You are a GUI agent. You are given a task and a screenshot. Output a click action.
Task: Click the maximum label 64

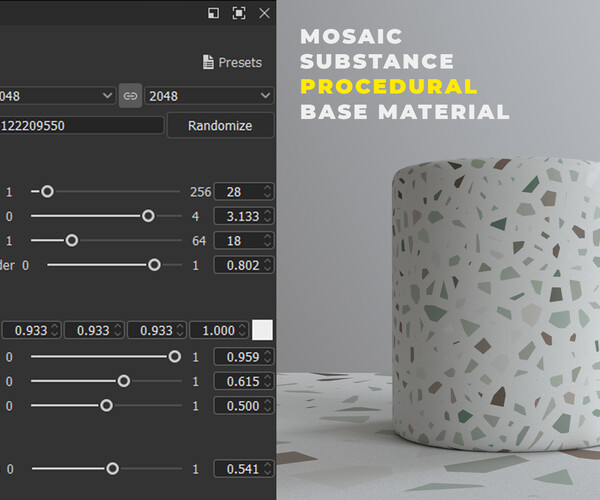click(199, 241)
